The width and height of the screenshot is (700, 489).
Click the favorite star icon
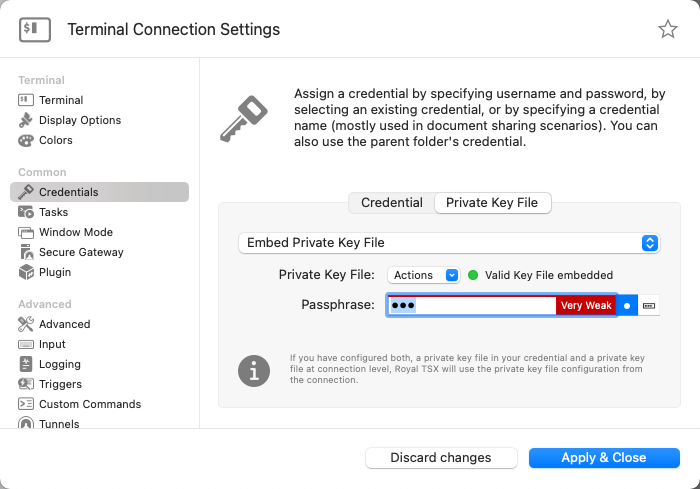[668, 29]
